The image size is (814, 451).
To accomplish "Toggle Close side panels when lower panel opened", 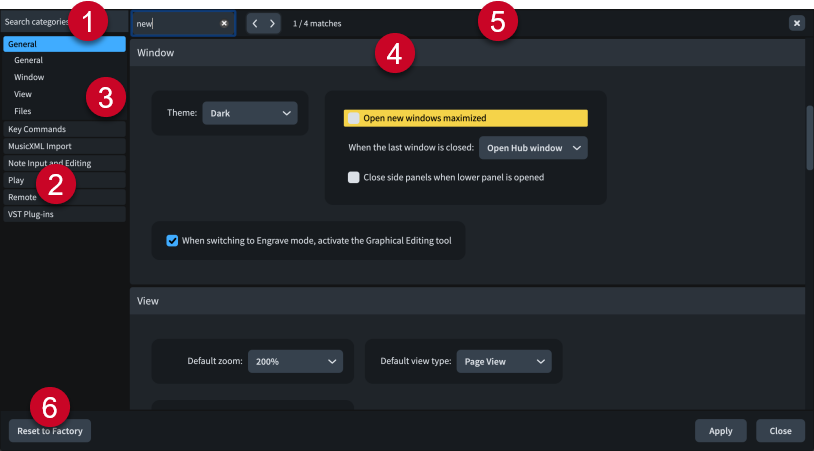I will pyautogui.click(x=353, y=178).
